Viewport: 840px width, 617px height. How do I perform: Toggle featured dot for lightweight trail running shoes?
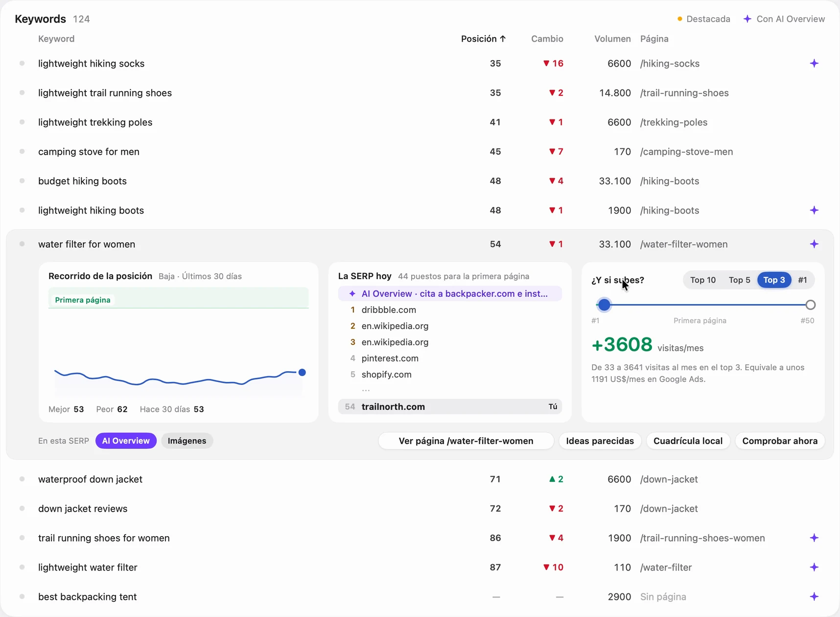pyautogui.click(x=22, y=93)
